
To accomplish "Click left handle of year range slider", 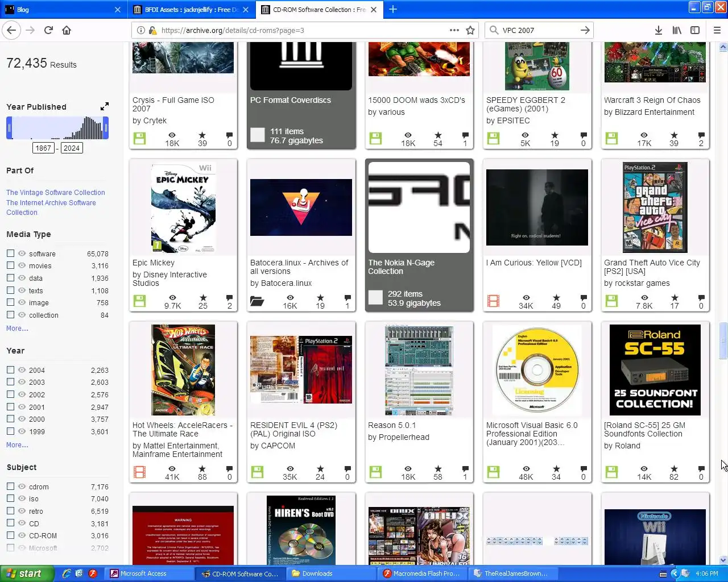I will [9, 128].
